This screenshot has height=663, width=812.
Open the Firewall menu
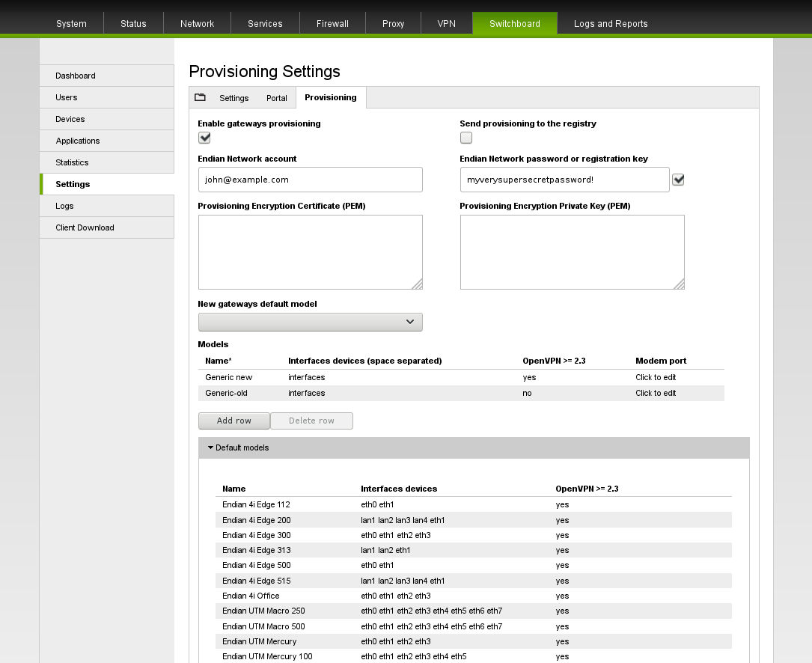(x=332, y=24)
